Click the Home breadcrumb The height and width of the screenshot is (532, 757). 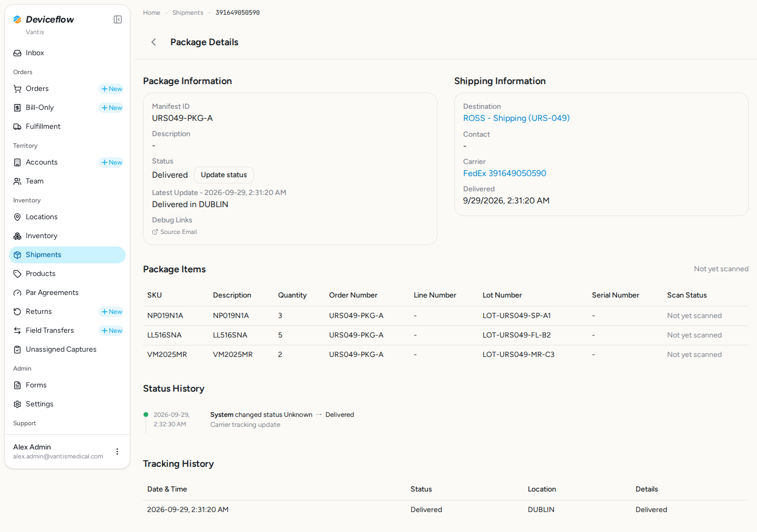151,13
